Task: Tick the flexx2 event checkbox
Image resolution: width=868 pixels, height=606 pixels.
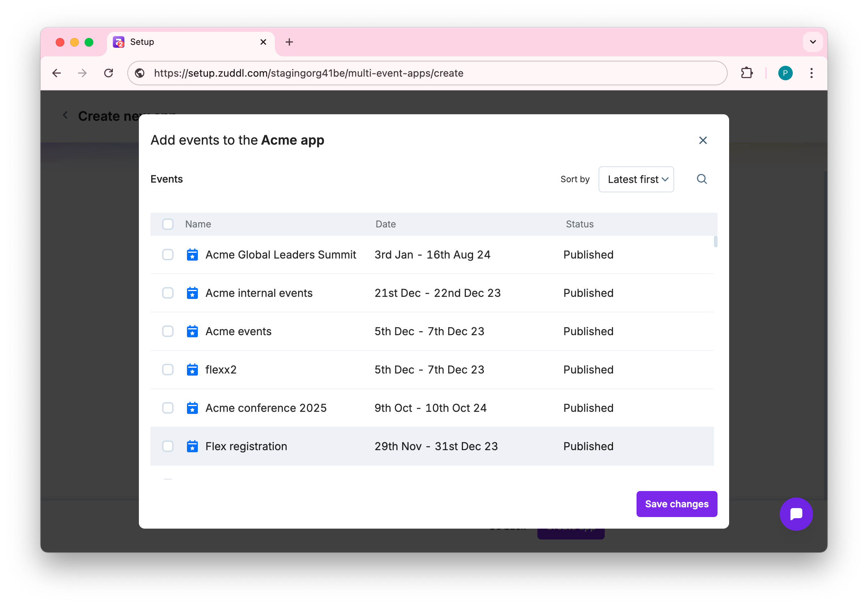Action: click(168, 369)
